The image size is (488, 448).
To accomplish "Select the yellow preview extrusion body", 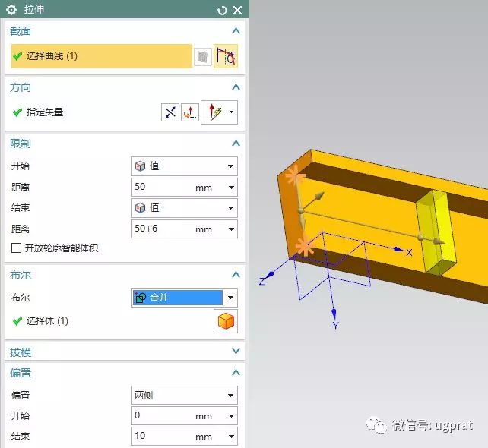I will click(438, 232).
